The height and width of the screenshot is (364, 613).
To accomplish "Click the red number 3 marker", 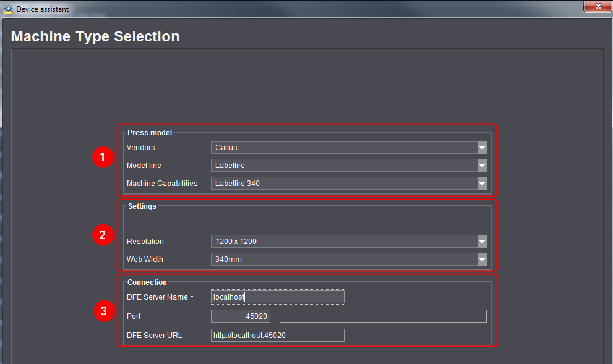I will pos(102,311).
